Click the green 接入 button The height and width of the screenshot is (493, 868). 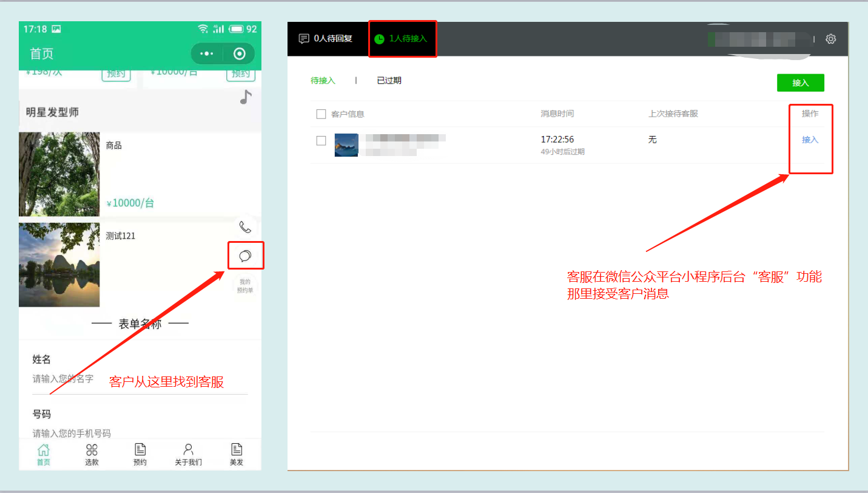[800, 83]
